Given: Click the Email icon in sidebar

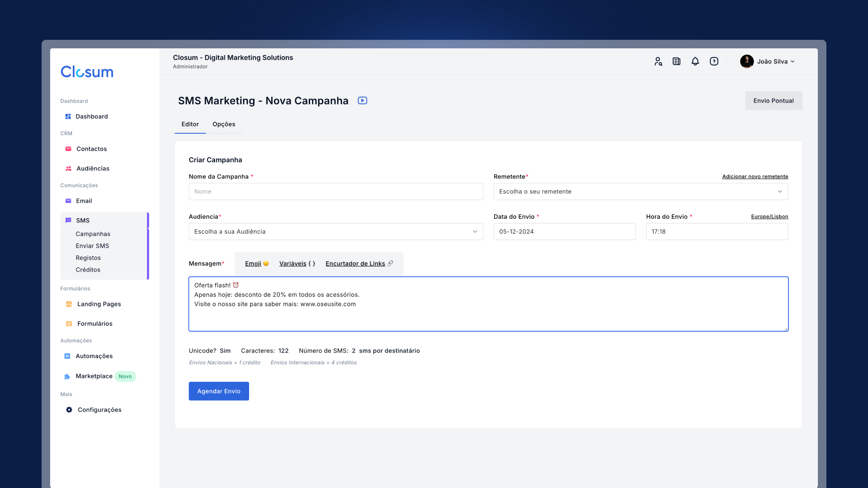Looking at the screenshot, I should click(68, 201).
